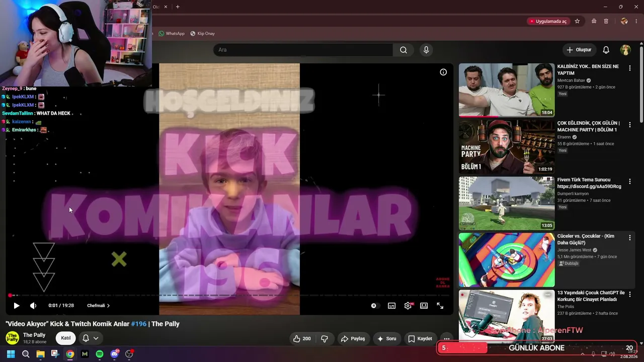Seek on the video progress bar
The height and width of the screenshot is (362, 644).
(x=229, y=295)
